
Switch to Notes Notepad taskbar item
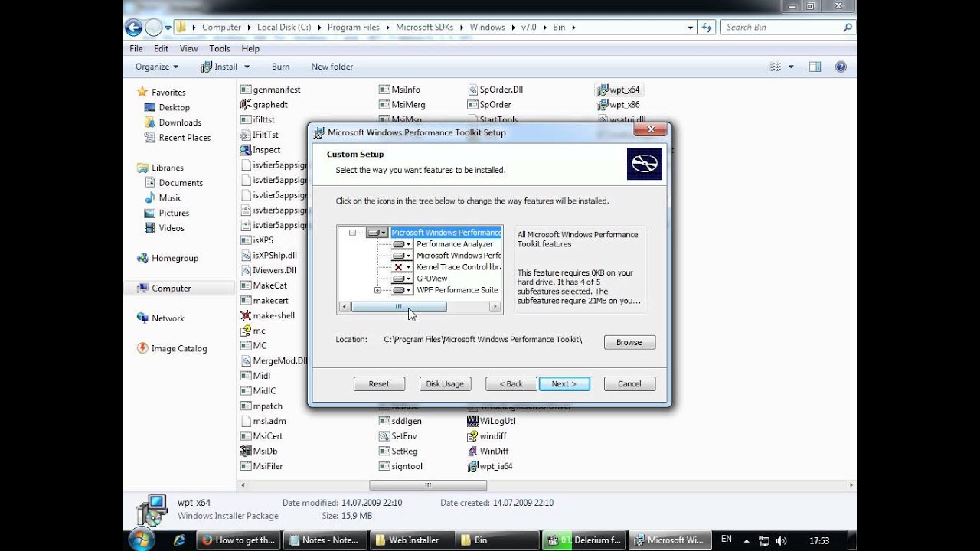[325, 540]
